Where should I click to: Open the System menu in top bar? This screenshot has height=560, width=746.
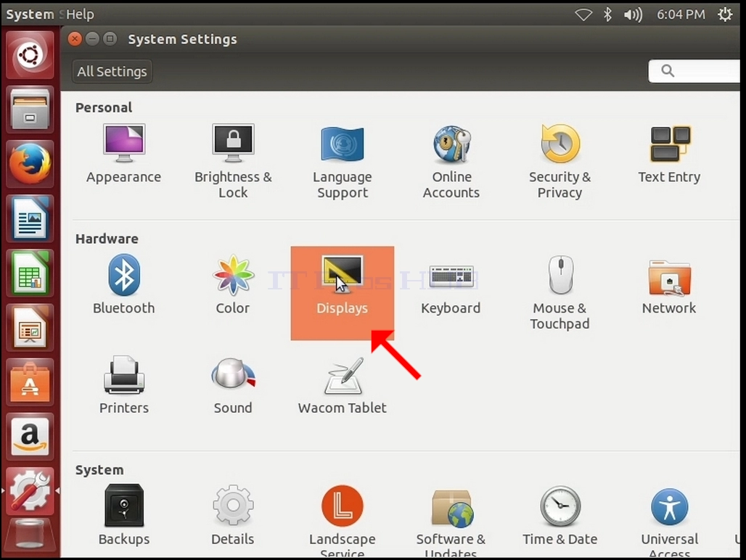click(30, 15)
